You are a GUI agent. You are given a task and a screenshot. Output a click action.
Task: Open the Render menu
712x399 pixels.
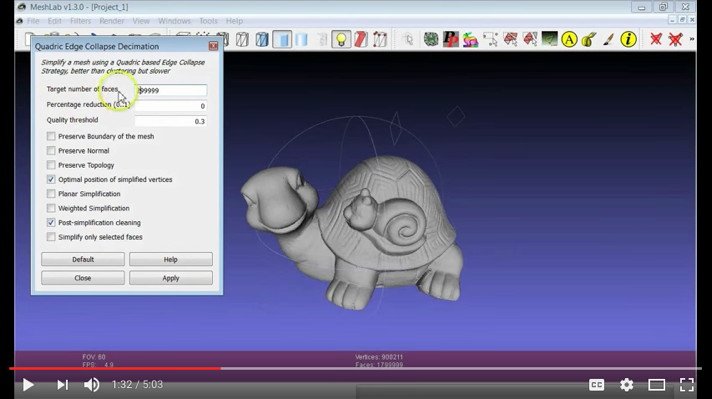click(x=112, y=21)
